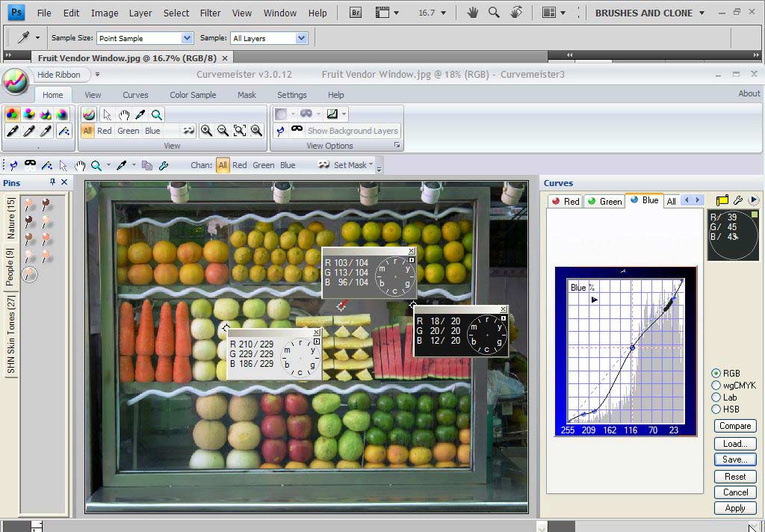Open Photoshop's Filter menu
The width and height of the screenshot is (765, 532).
[210, 13]
